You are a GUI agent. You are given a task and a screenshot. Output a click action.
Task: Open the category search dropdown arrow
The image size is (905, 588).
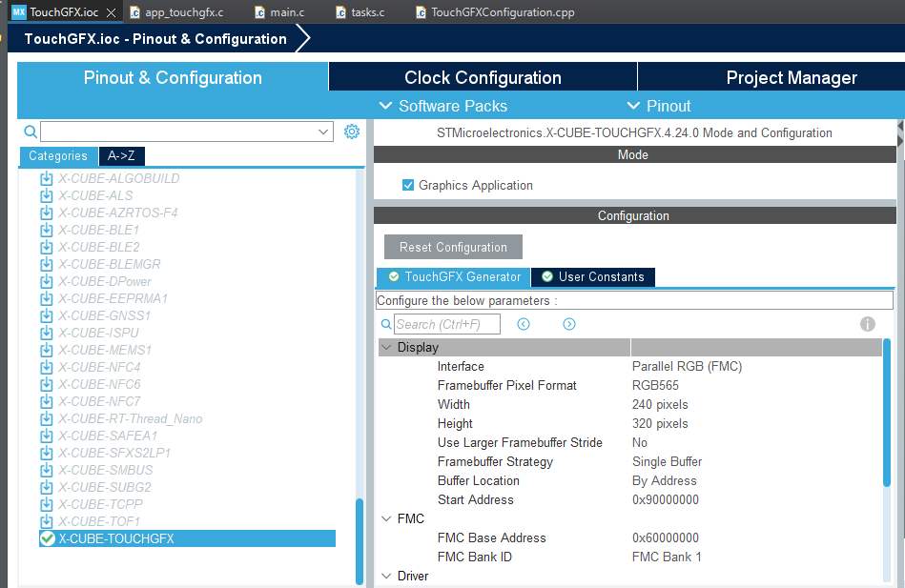pyautogui.click(x=323, y=132)
